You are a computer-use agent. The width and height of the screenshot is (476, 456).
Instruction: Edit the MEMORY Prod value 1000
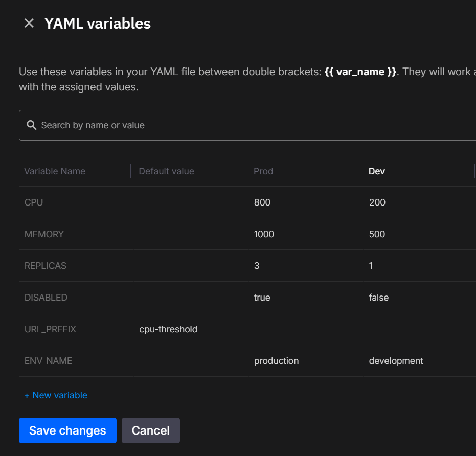264,234
